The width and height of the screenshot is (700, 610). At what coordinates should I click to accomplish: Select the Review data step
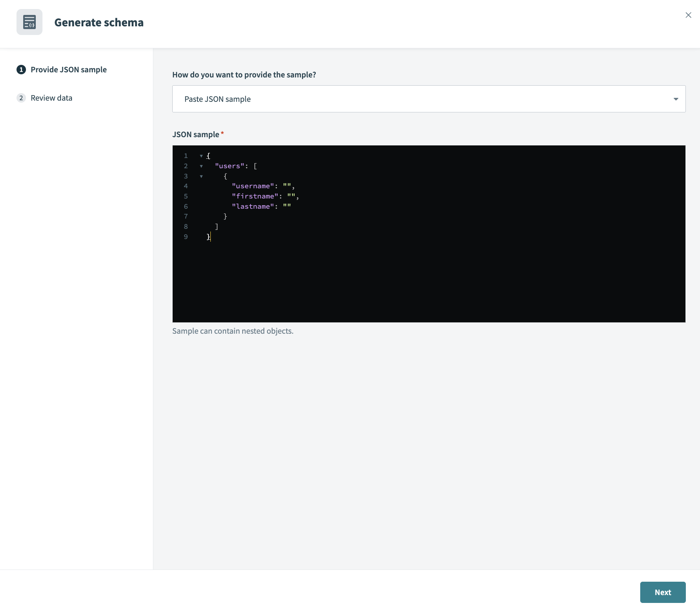[52, 98]
